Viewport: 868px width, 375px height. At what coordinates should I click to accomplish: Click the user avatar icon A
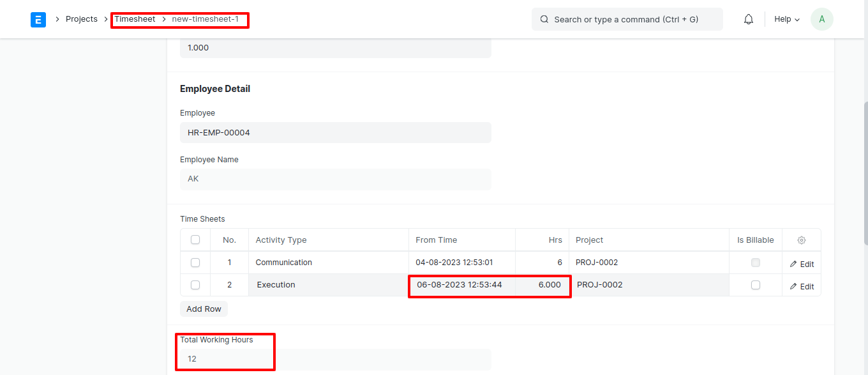(x=821, y=19)
